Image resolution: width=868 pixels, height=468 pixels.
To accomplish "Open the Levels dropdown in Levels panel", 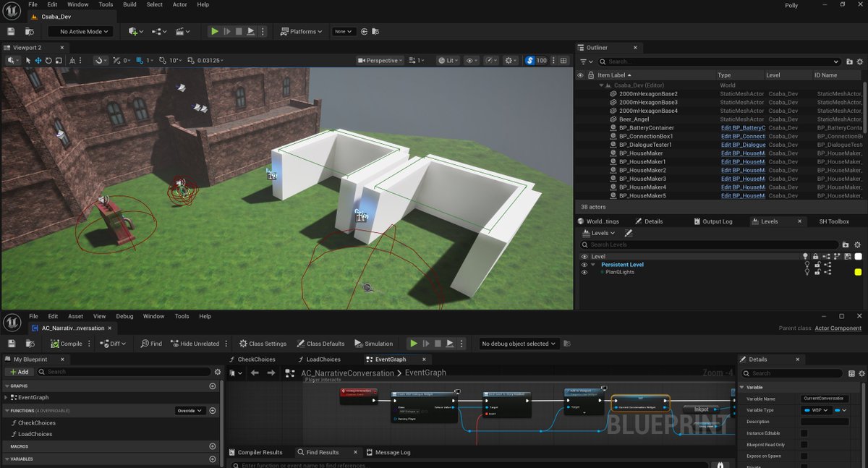I will (598, 233).
